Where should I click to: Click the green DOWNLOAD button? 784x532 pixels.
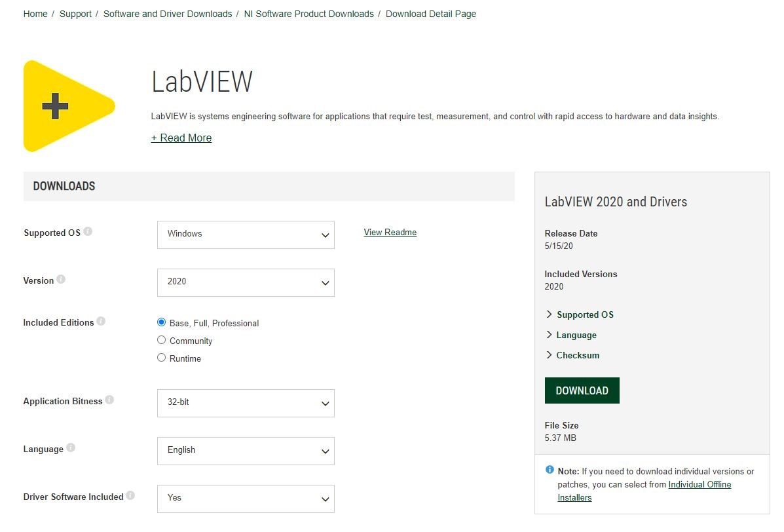582,390
